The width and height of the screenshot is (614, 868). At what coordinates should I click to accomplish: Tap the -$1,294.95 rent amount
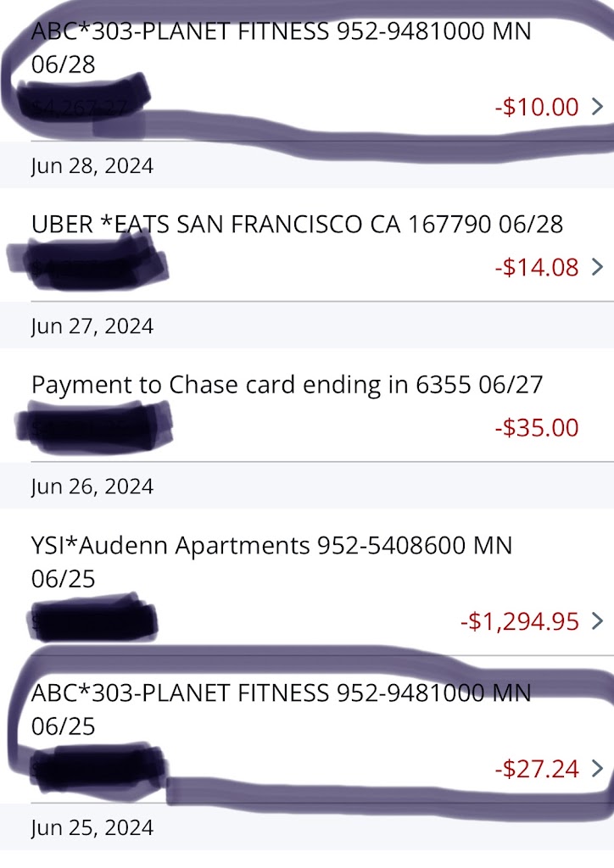[520, 621]
